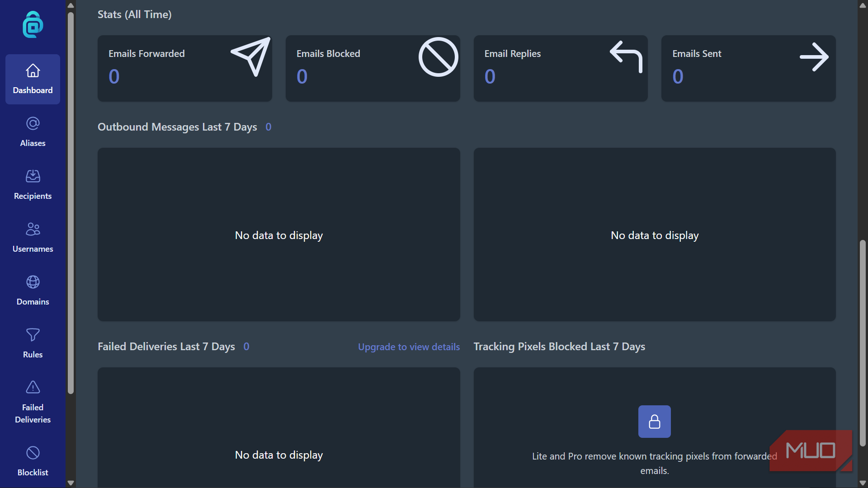The height and width of the screenshot is (488, 868).
Task: Navigate to Domains page
Action: tap(33, 291)
